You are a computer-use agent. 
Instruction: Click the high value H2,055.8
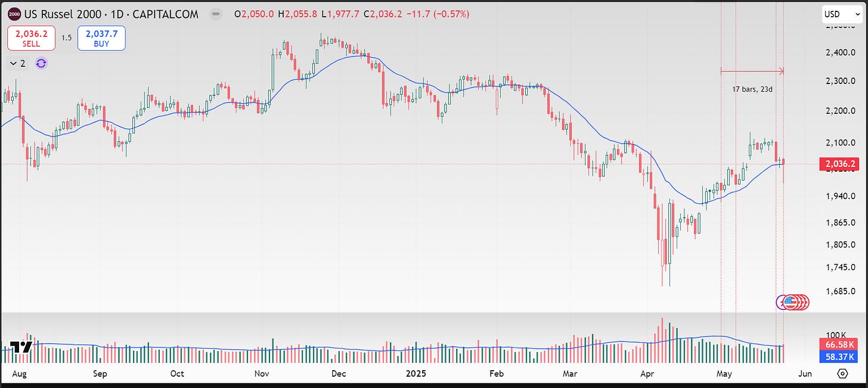(299, 14)
